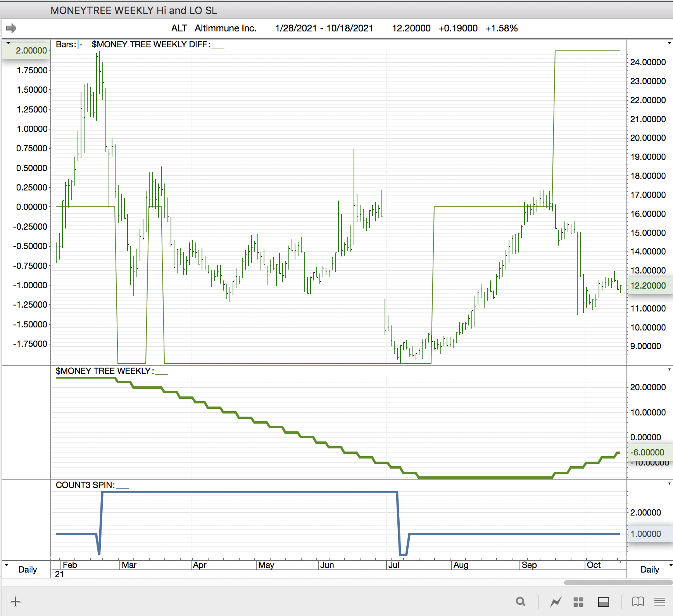Viewport: 673px width, 616px height.
Task: Click the horizontal lines list icon
Action: (660, 602)
